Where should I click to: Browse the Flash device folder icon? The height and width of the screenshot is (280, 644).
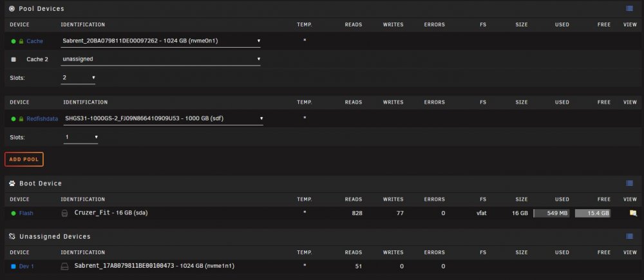(x=633, y=213)
